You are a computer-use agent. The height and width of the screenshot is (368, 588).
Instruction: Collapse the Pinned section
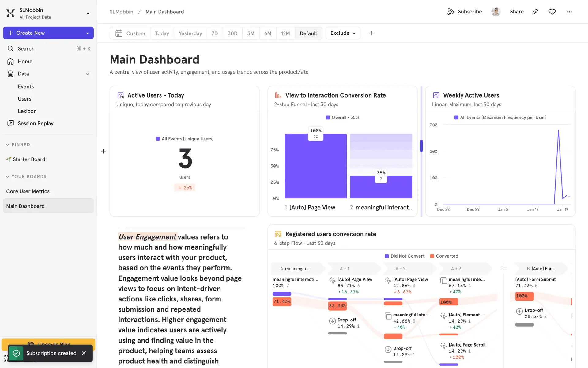coord(7,145)
